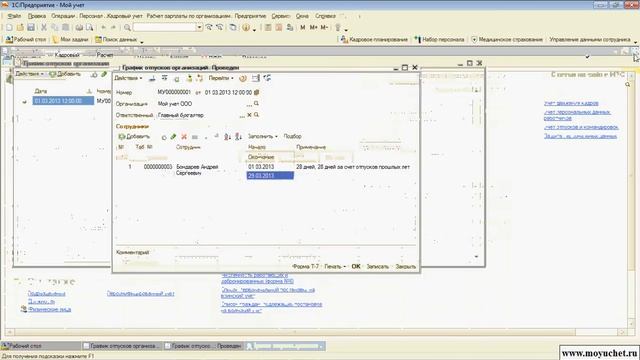This screenshot has height=360, width=640.
Task: Click the Print preview icon in main toolbar
Action: click(89, 27)
